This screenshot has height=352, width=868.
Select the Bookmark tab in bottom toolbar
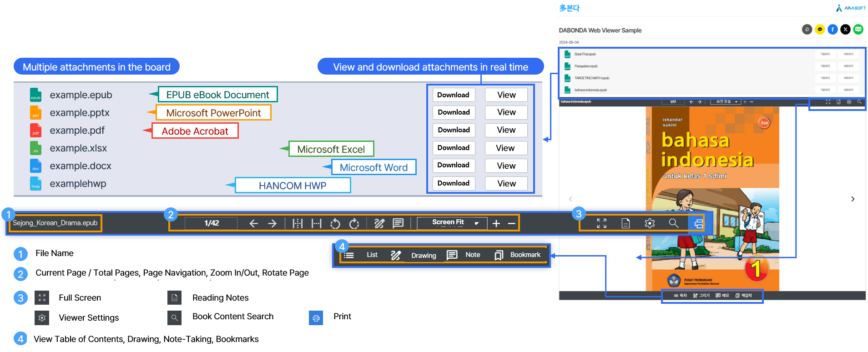(518, 255)
